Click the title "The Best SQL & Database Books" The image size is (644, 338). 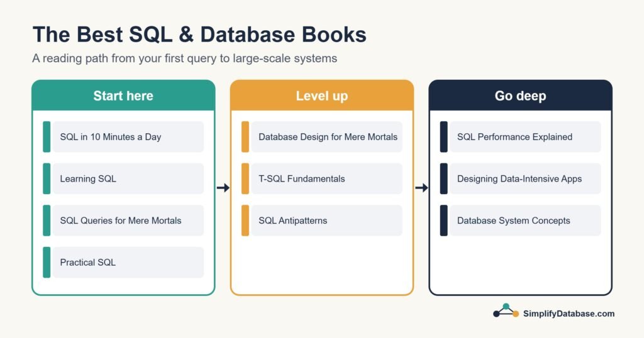click(199, 35)
